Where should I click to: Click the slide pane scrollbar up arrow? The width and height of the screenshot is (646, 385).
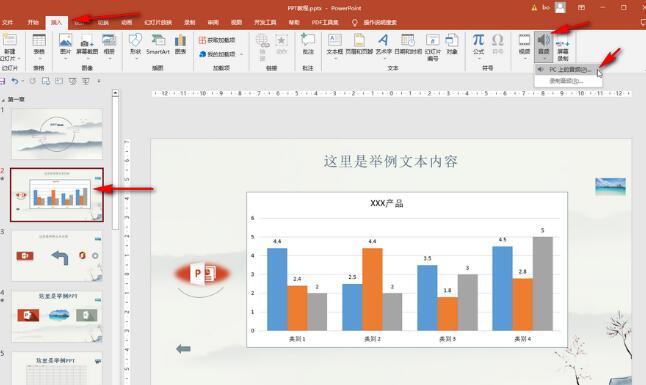point(115,93)
